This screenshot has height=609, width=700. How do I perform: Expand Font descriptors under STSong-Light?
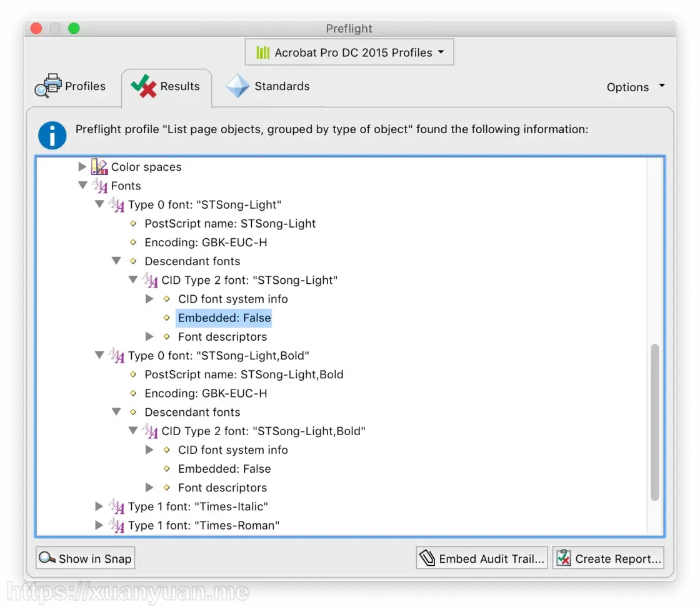click(x=149, y=336)
